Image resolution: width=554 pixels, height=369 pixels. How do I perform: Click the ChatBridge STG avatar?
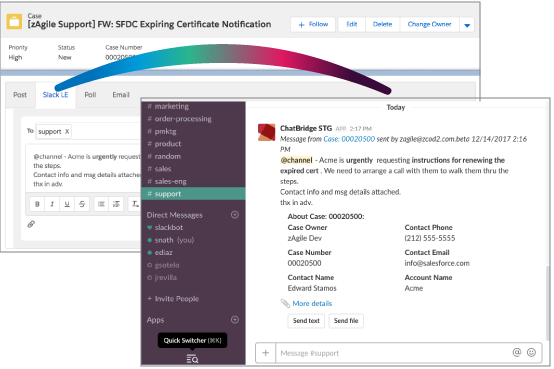pos(266,133)
